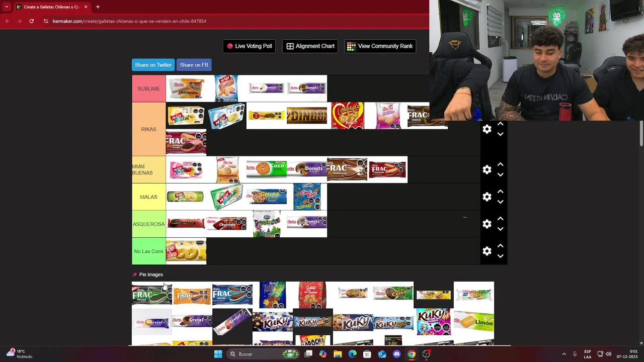The height and width of the screenshot is (362, 644).
Task: Move MALAS tier down
Action: pyautogui.click(x=500, y=202)
